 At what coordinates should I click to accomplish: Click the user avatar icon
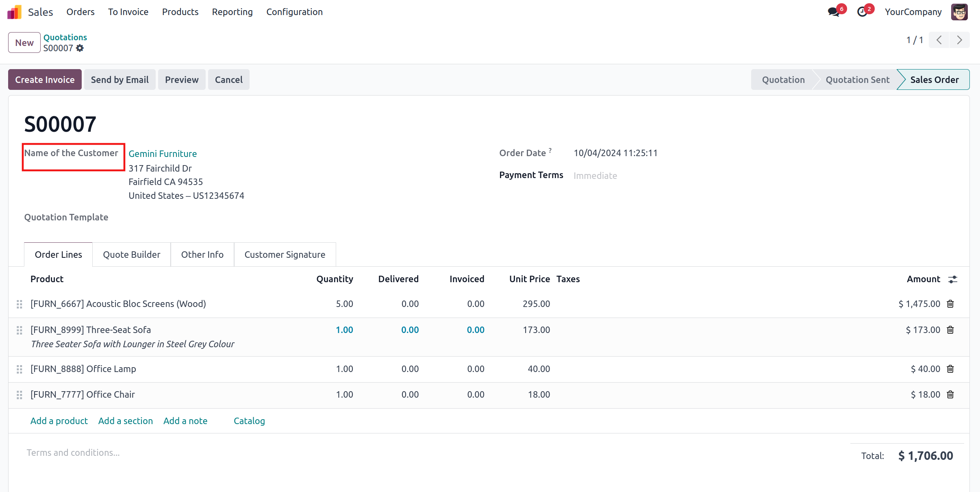[x=959, y=12]
